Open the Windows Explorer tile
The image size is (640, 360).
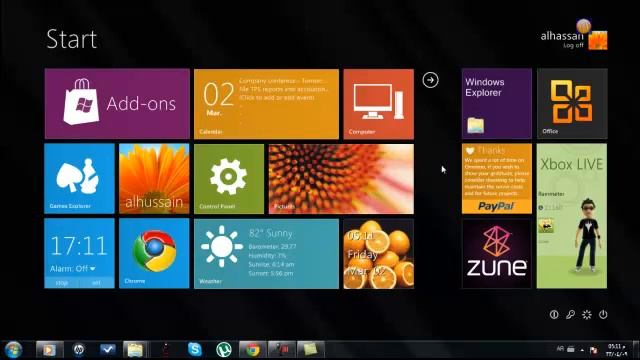click(x=497, y=104)
